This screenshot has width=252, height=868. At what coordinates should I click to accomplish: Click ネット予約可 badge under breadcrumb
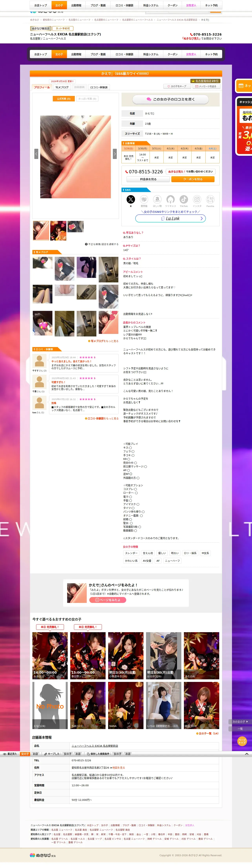63,29
